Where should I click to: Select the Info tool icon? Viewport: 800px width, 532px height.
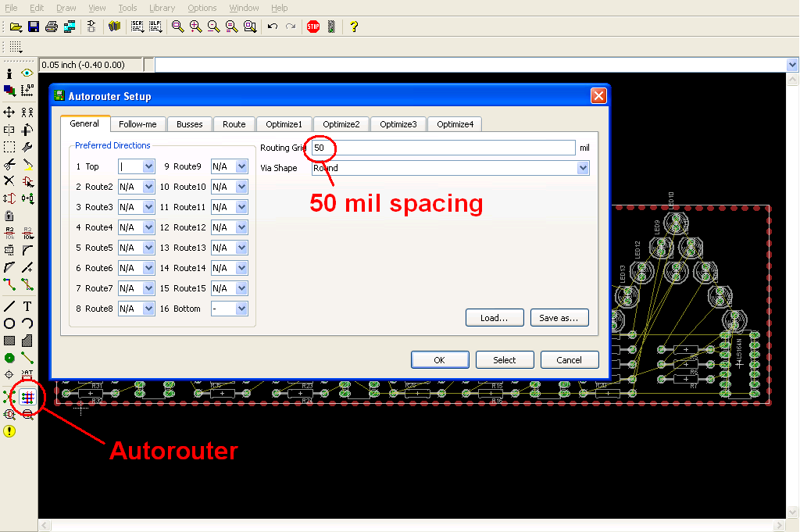point(9,73)
